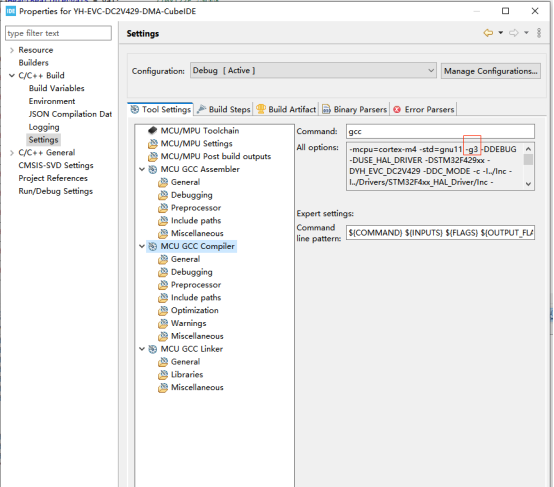Screen dimensions: 554x487
Task: Switch to the Build Steps tab
Action: click(224, 110)
